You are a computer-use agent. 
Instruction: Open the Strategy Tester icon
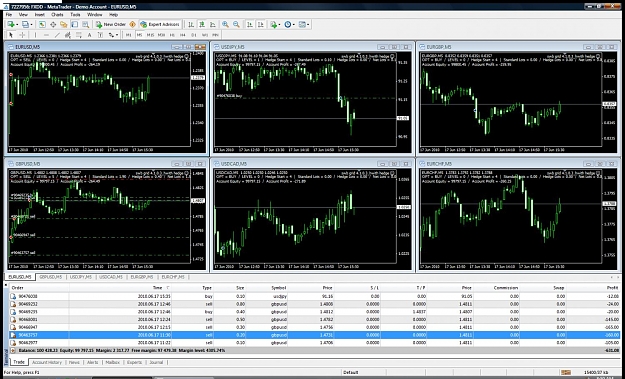point(85,24)
